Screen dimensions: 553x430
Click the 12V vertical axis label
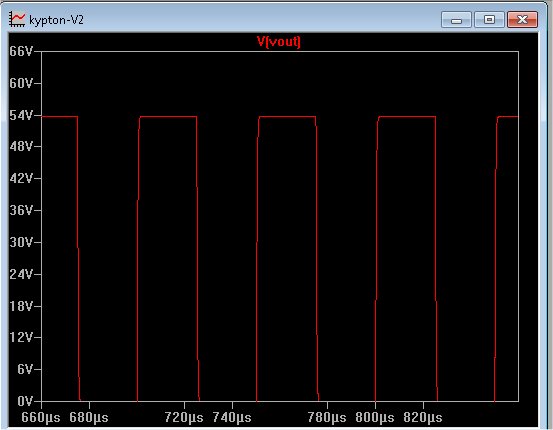pyautogui.click(x=21, y=338)
